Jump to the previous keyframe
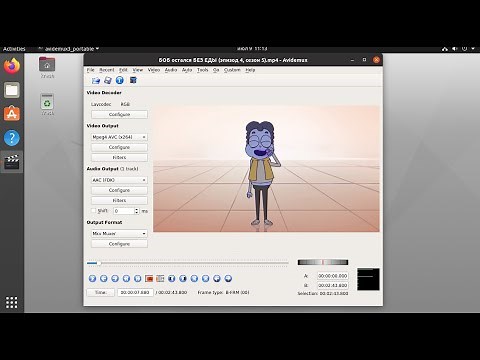Image resolution: width=480 pixels, height=360 pixels. [126, 278]
